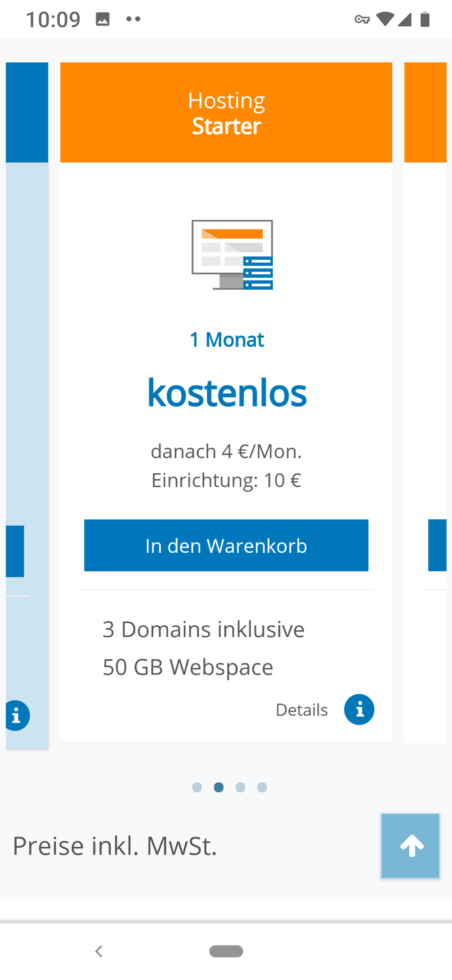Click the hosting computer illustration icon
452x980 pixels.
pos(232,255)
